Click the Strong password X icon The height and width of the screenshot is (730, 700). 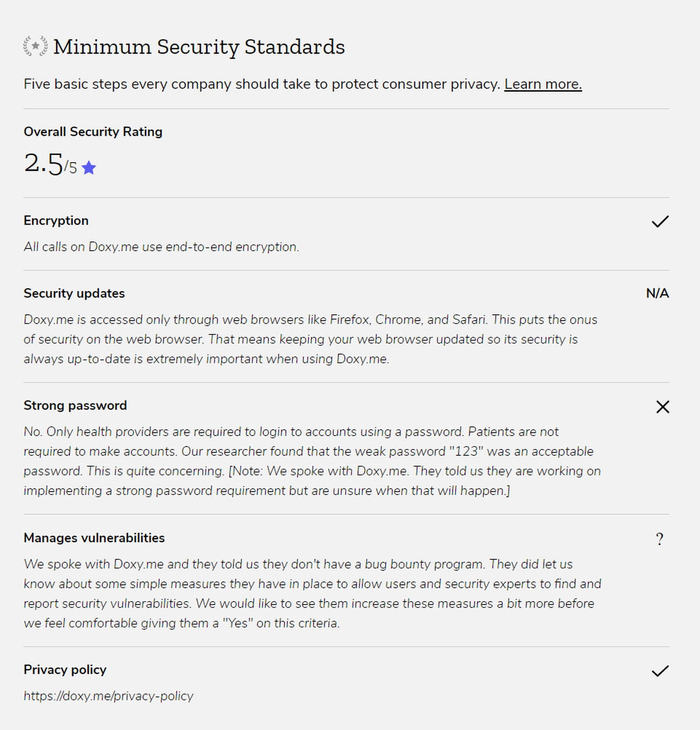[662, 407]
